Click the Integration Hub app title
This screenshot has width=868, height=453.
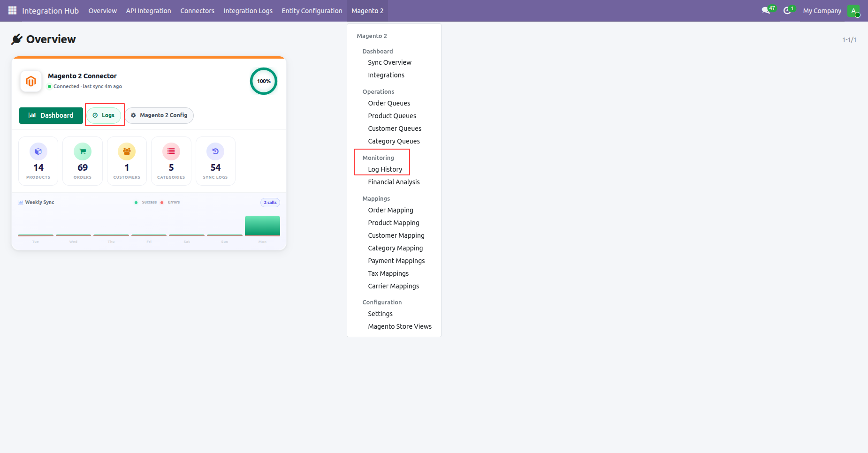pyautogui.click(x=50, y=11)
